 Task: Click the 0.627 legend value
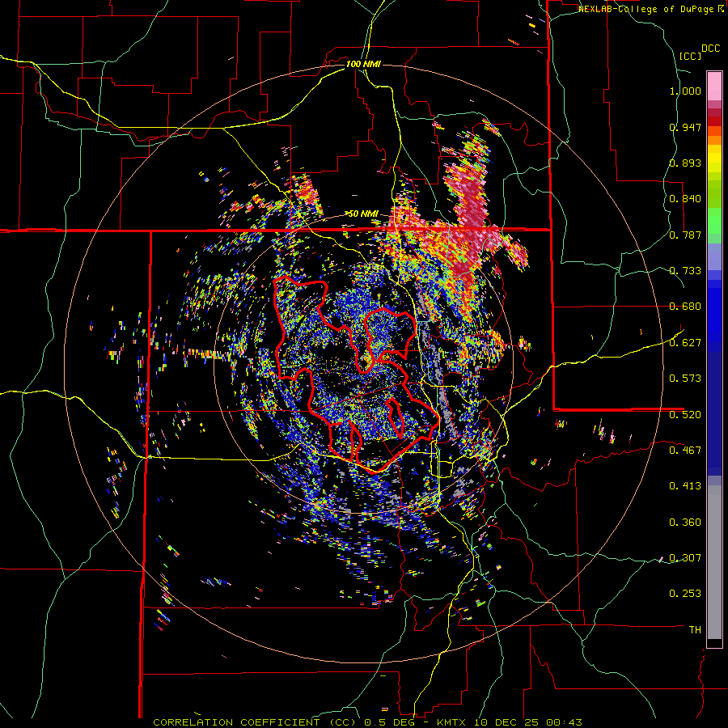[x=685, y=343]
